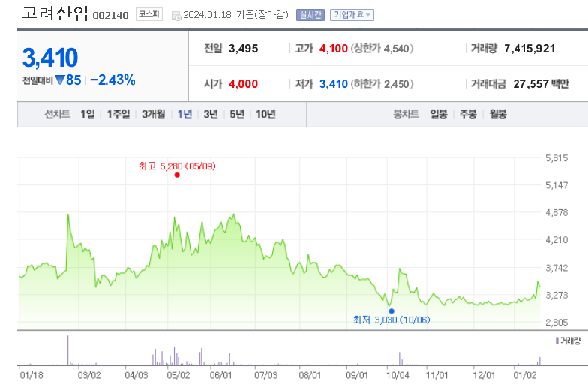
Task: Select the 1년 line chart tab
Action: pos(184,114)
